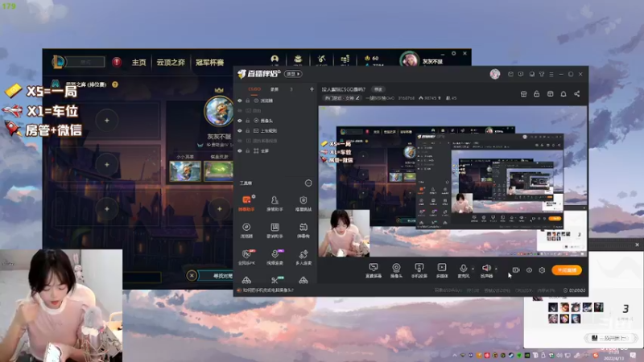Image resolution: width=644 pixels, height=362 pixels.
Task: Open microphone options arrow beside mic icon
Action: 473,269
